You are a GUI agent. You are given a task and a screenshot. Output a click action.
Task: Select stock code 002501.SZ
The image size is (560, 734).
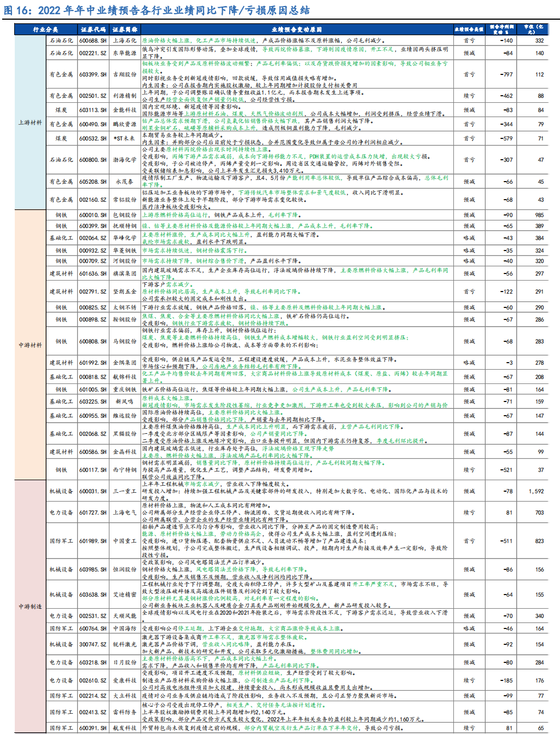point(92,96)
